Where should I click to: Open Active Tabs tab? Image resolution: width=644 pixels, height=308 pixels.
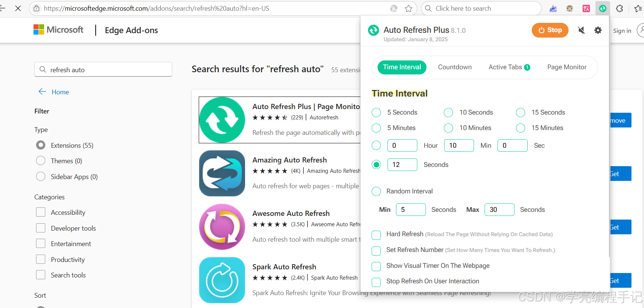click(x=509, y=67)
